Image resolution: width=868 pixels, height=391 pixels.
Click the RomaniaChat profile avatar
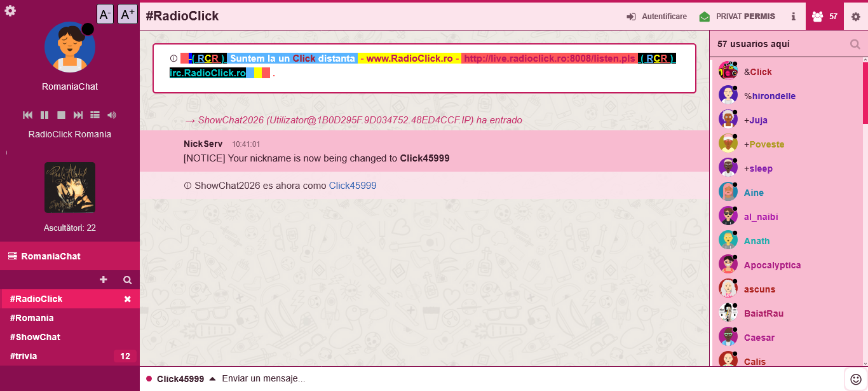(70, 47)
